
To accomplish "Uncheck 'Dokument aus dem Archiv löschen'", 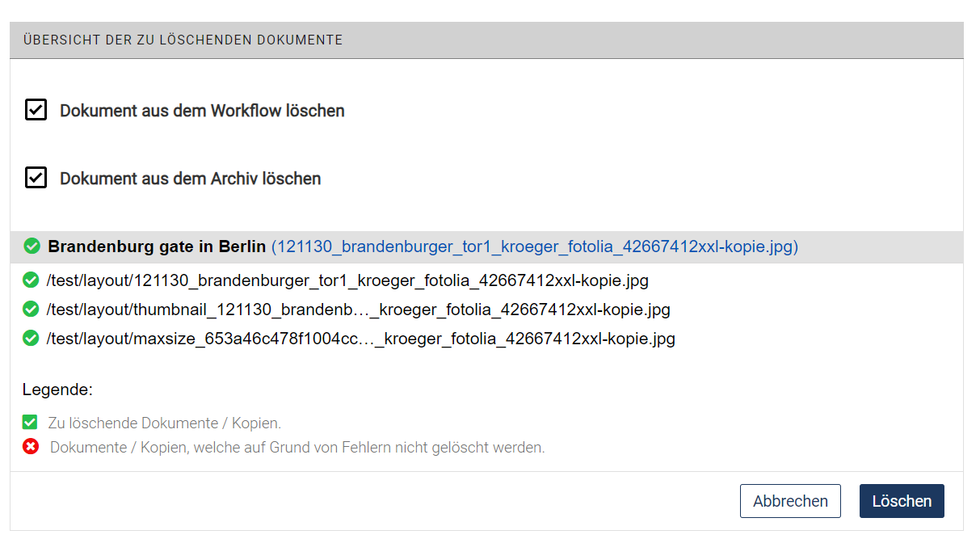I will pyautogui.click(x=36, y=178).
